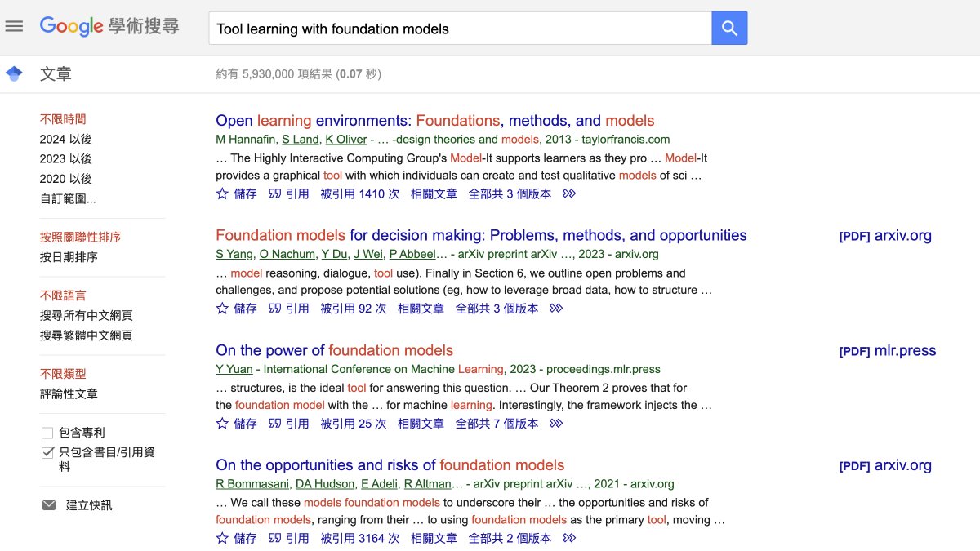Select the 不限語言 option
Screen dimensions: 980x551
click(63, 295)
